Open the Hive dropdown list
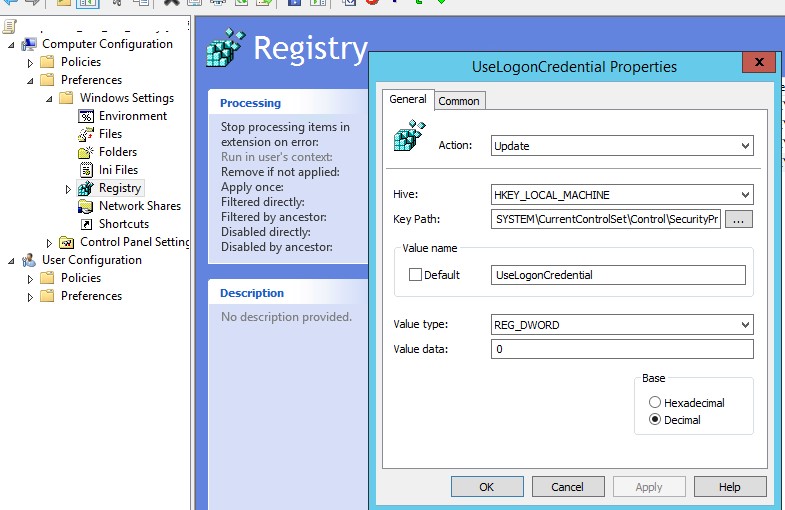785x510 pixels. 621,195
